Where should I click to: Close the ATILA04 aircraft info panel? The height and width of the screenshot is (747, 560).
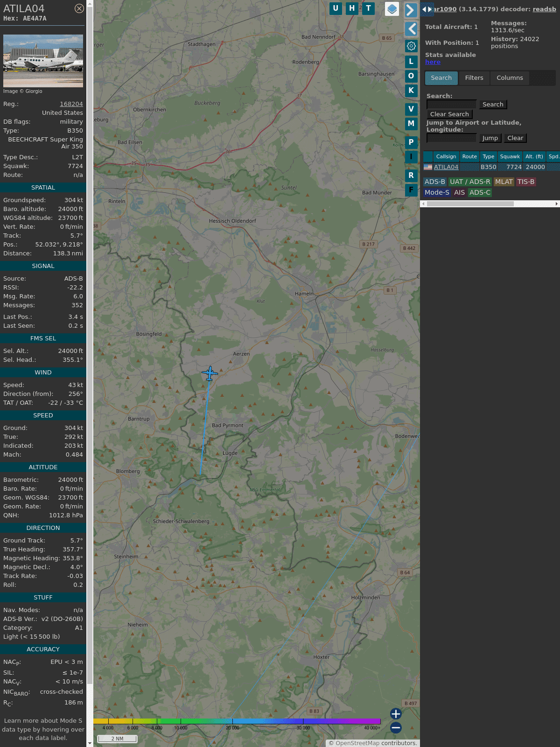click(x=79, y=8)
